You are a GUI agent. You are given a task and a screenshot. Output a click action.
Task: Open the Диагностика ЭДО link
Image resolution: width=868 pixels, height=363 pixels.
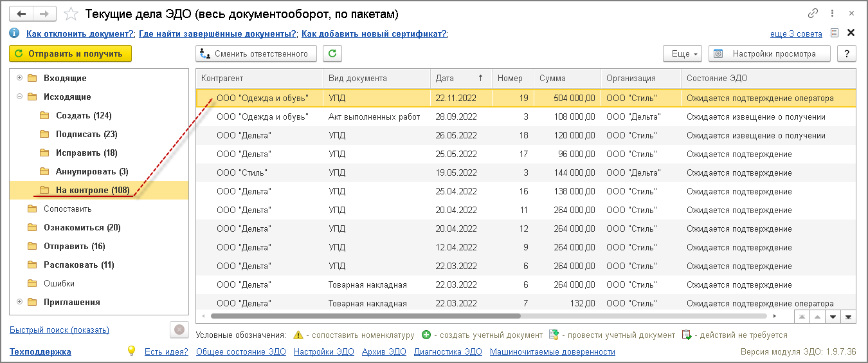click(448, 352)
